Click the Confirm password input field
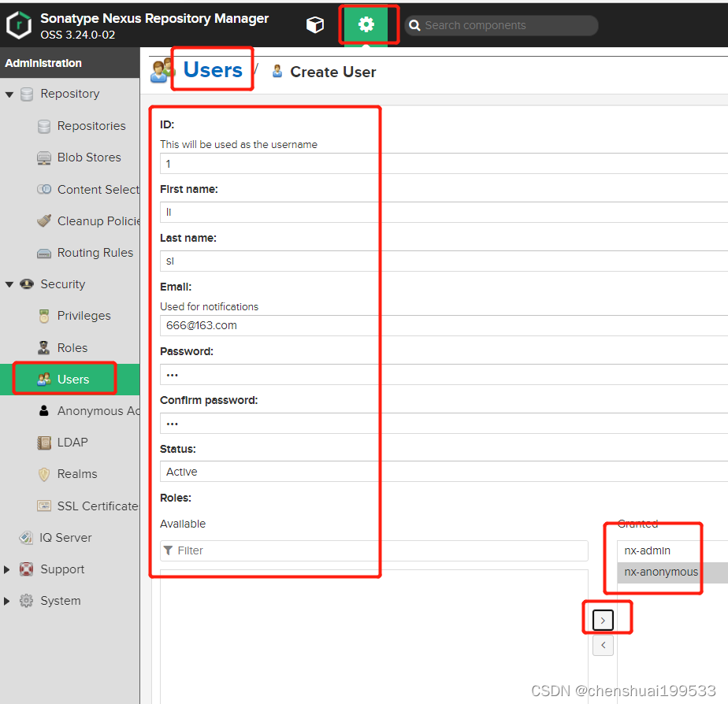Image resolution: width=728 pixels, height=704 pixels. tap(444, 423)
